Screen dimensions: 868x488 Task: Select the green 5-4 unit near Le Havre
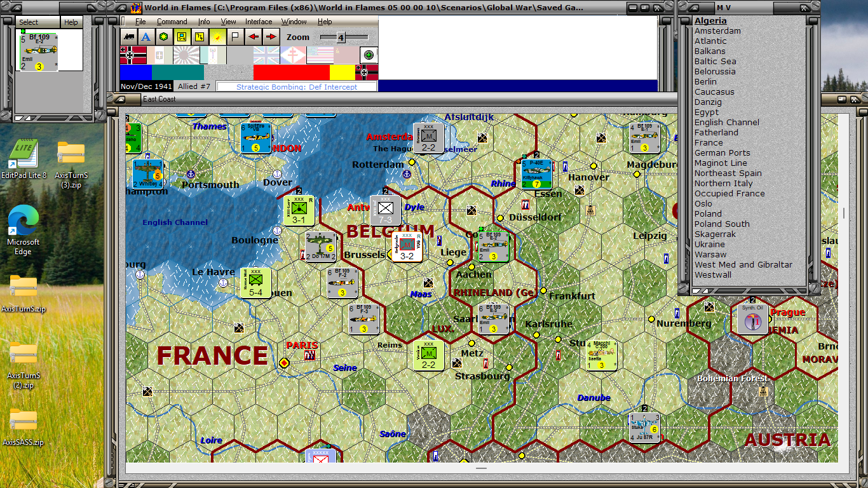256,283
